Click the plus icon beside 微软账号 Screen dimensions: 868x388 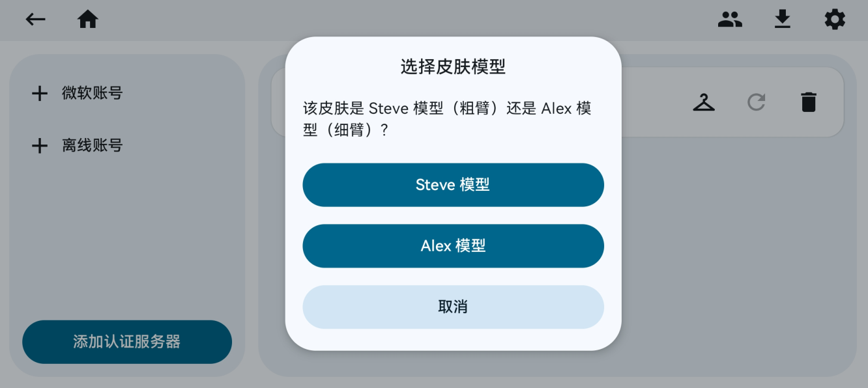point(40,94)
